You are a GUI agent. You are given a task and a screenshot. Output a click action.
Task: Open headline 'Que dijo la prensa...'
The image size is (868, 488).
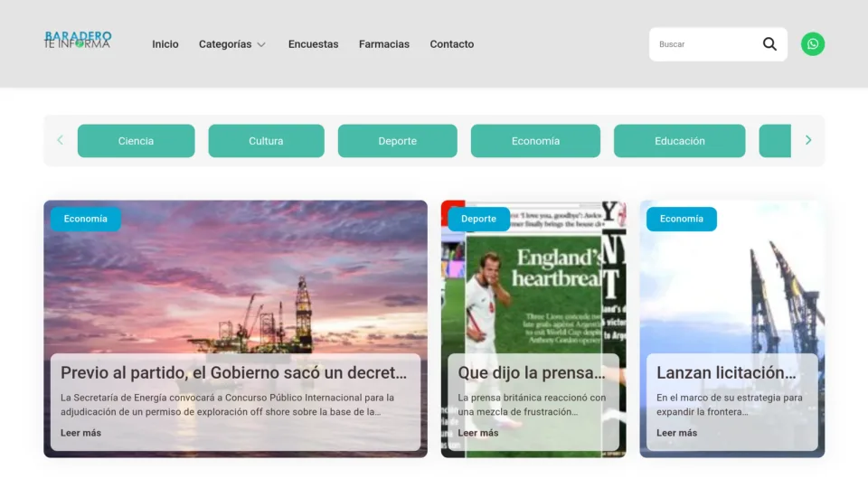coord(532,373)
